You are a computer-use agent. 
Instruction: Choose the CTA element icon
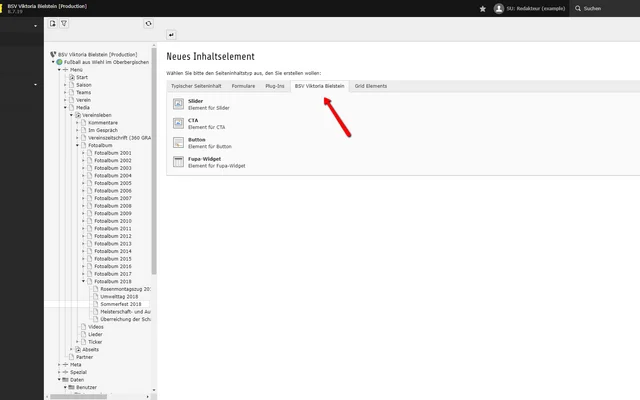[178, 122]
